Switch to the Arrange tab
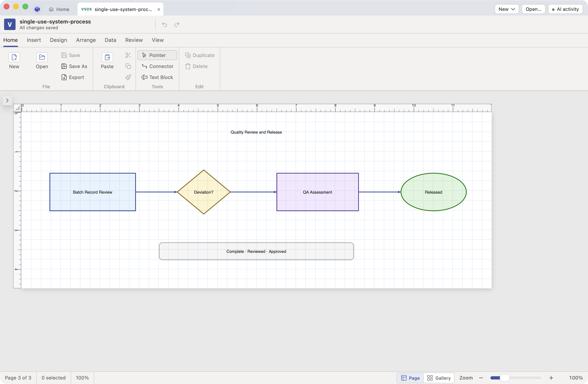Viewport: 588px width, 384px height. coord(86,40)
